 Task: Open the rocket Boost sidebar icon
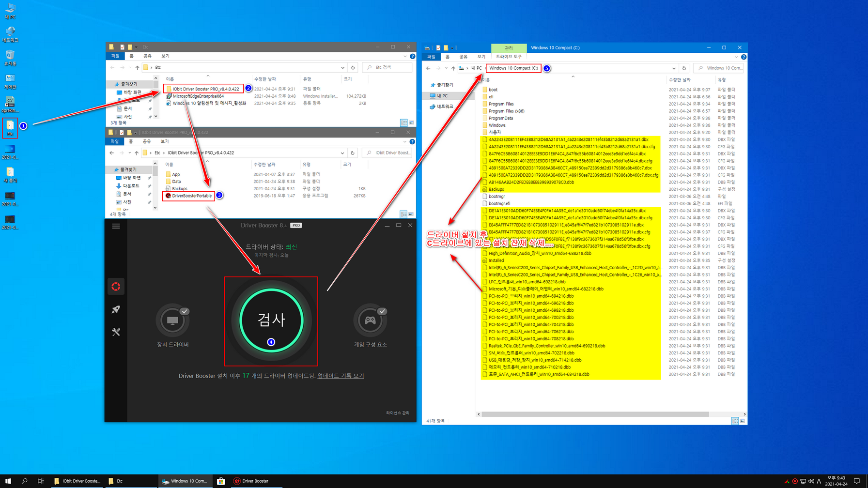tap(116, 309)
